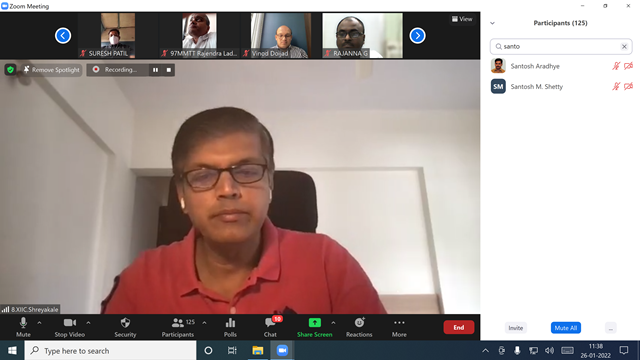
Task: Click the Mute All button
Action: [x=566, y=328]
